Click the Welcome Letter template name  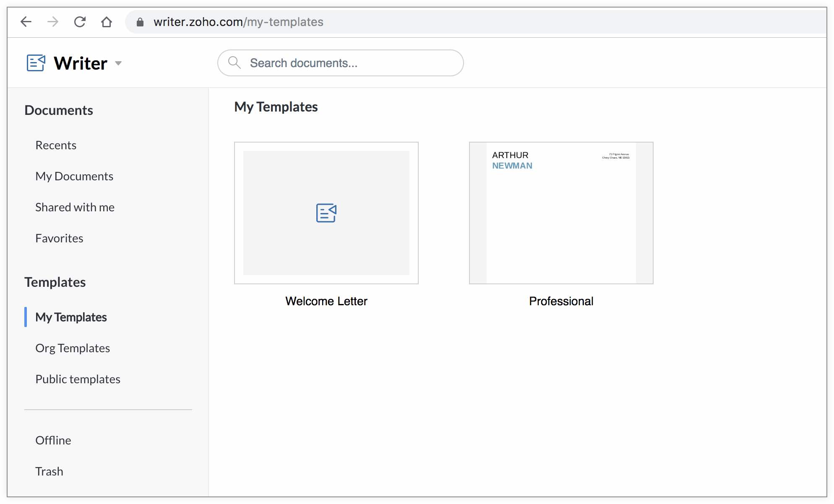click(326, 301)
